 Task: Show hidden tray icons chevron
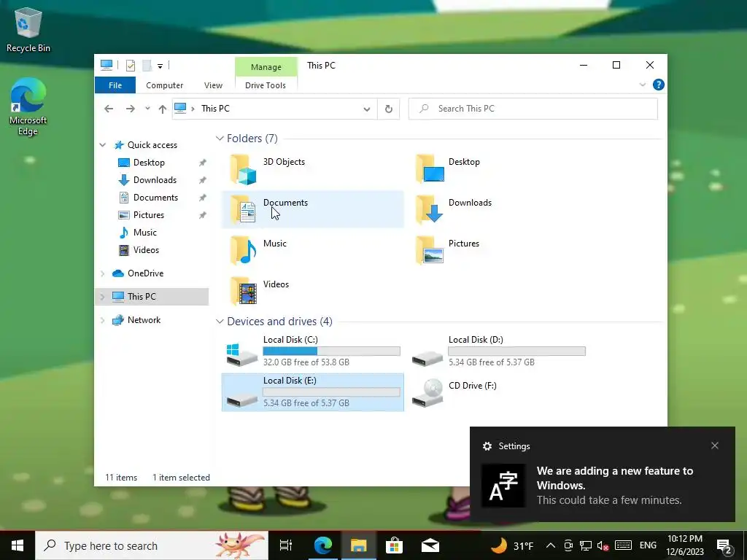click(x=550, y=545)
